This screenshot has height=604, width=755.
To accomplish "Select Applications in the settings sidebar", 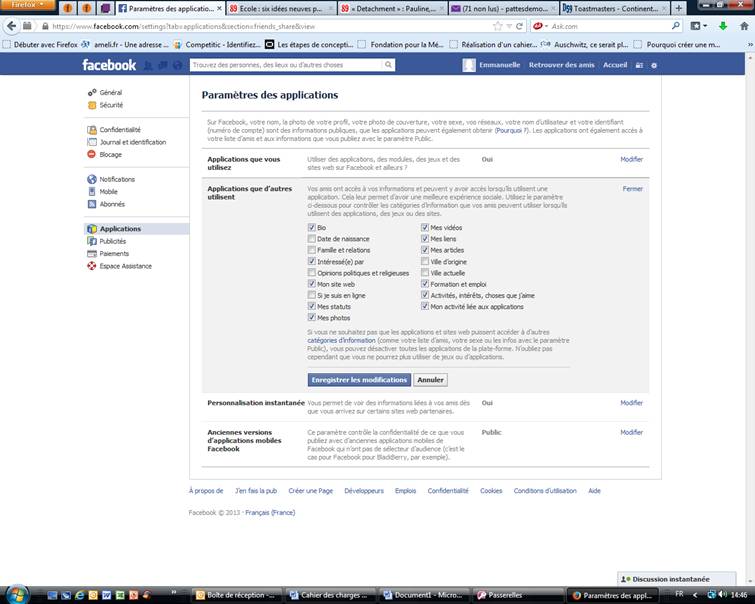I will [x=137, y=229].
